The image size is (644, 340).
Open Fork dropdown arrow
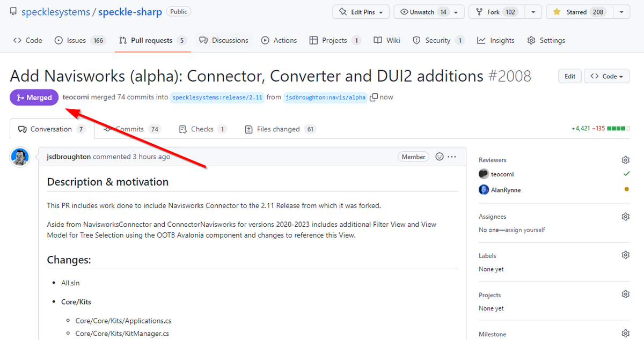(x=533, y=12)
